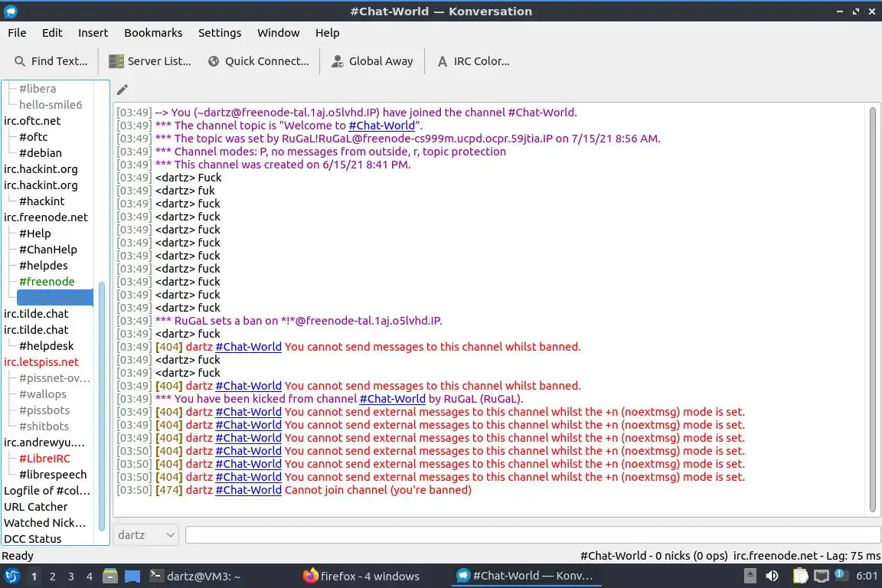Select hello-smile6 query tab

(x=51, y=105)
